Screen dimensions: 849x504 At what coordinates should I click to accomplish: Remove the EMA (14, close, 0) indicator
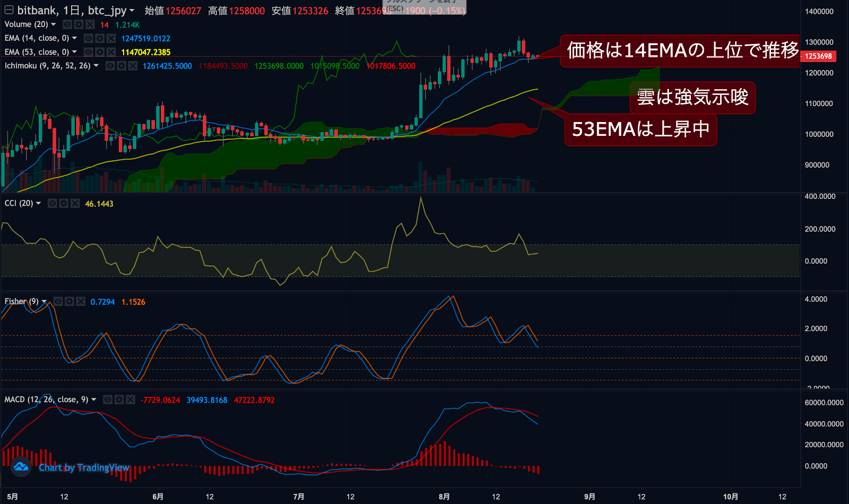point(111,38)
